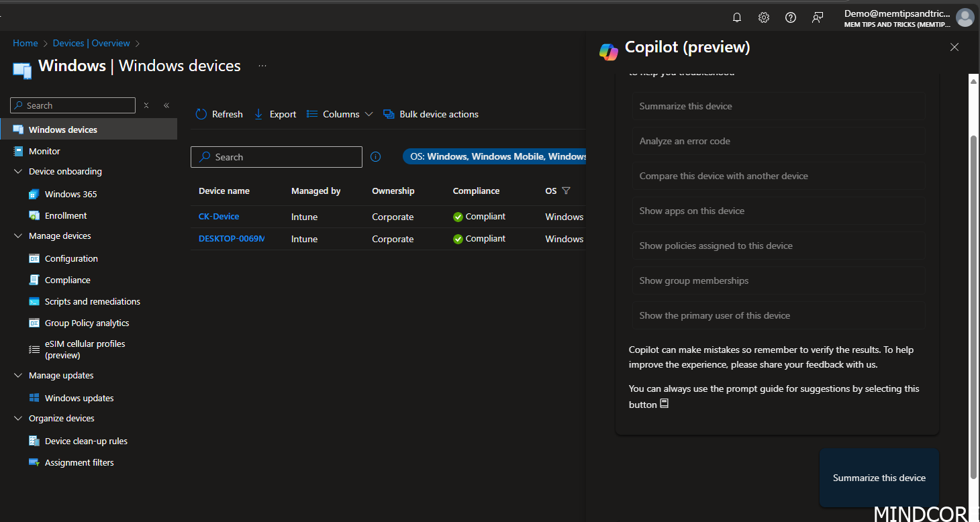Click the help question mark icon
The height and width of the screenshot is (522, 980).
(x=790, y=17)
